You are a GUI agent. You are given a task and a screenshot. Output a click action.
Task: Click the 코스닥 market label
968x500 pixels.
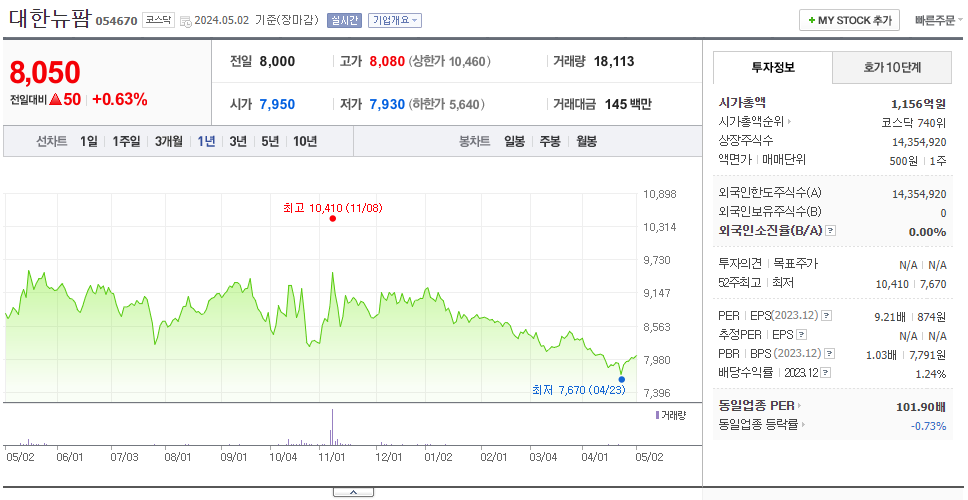pos(159,20)
